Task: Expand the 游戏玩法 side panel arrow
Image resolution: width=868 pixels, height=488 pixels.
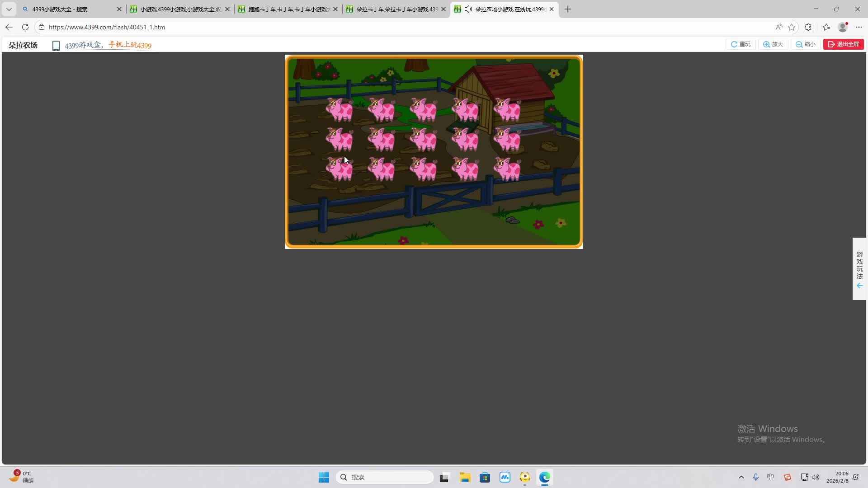Action: (x=859, y=286)
